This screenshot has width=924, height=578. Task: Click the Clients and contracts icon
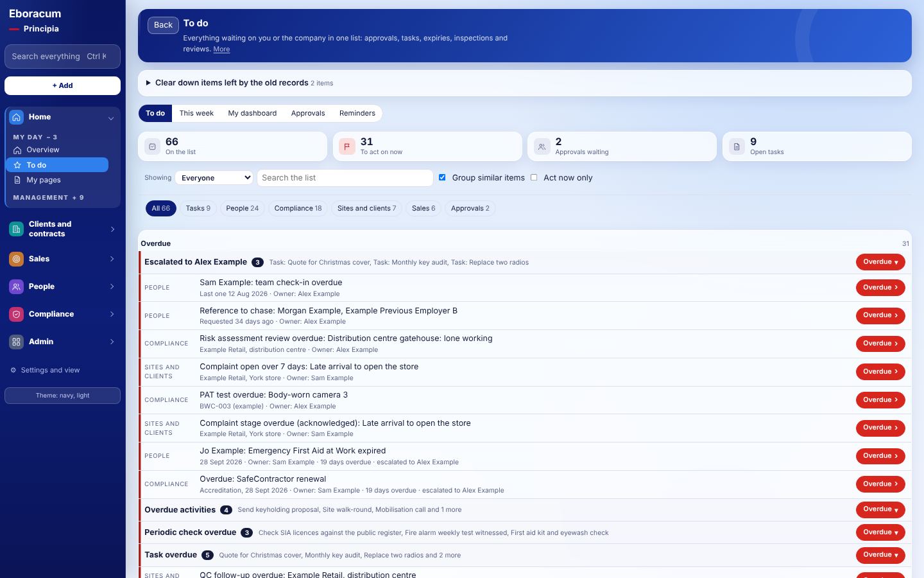tap(17, 229)
